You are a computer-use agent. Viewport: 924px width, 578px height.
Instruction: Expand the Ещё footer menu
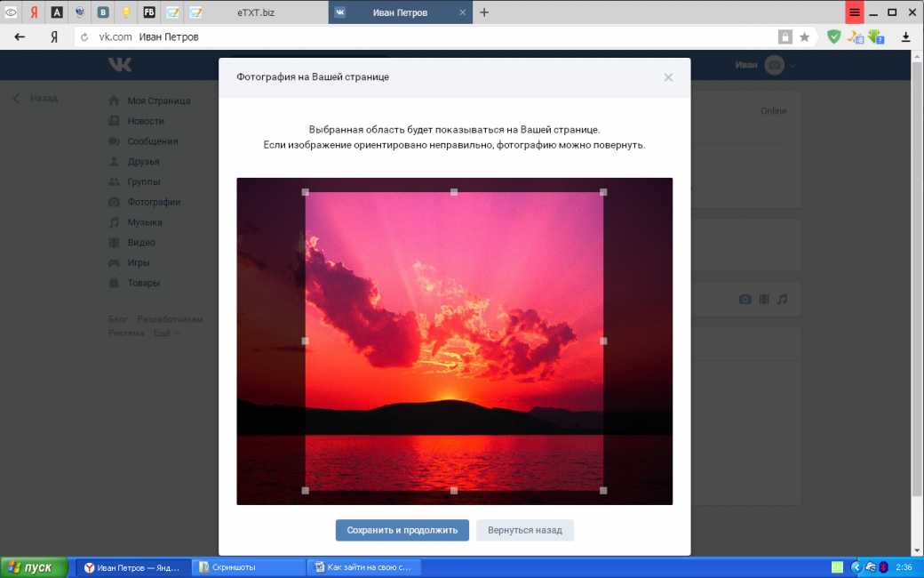165,333
